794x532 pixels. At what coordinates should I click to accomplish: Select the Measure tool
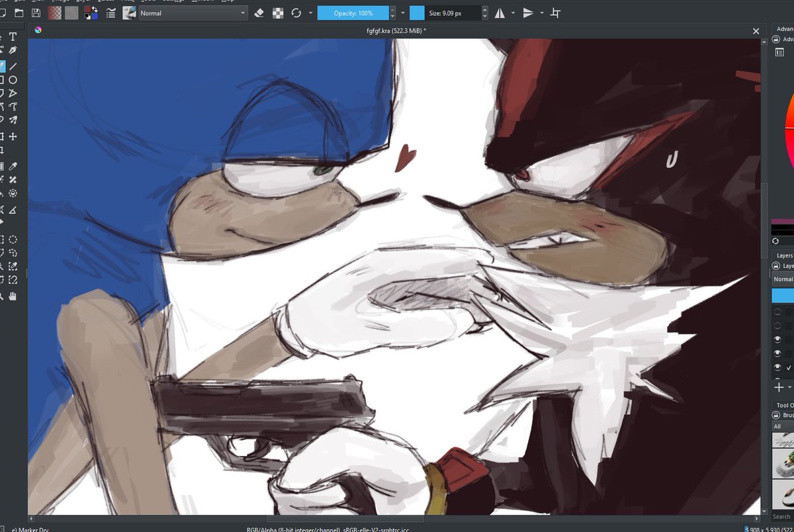click(13, 210)
